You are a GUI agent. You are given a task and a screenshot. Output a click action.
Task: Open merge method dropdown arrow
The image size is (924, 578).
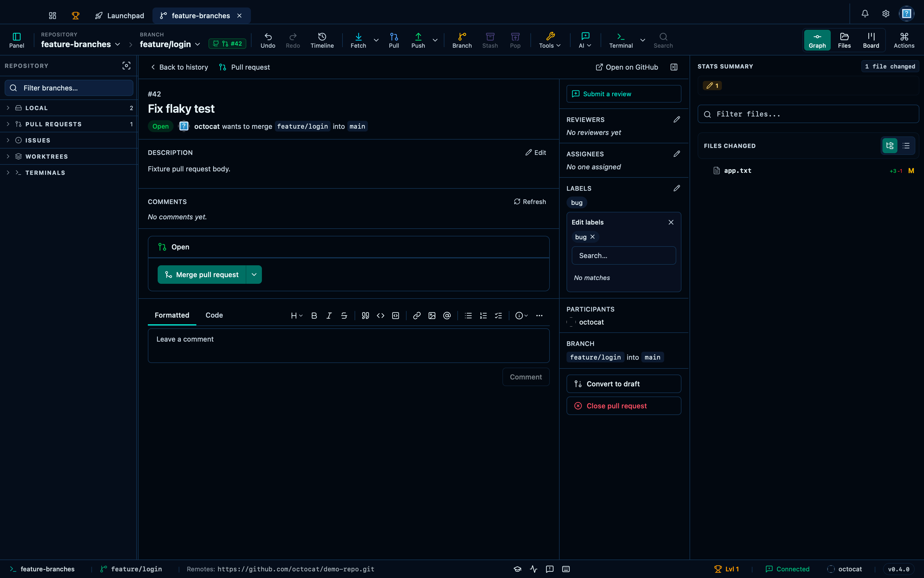click(254, 275)
